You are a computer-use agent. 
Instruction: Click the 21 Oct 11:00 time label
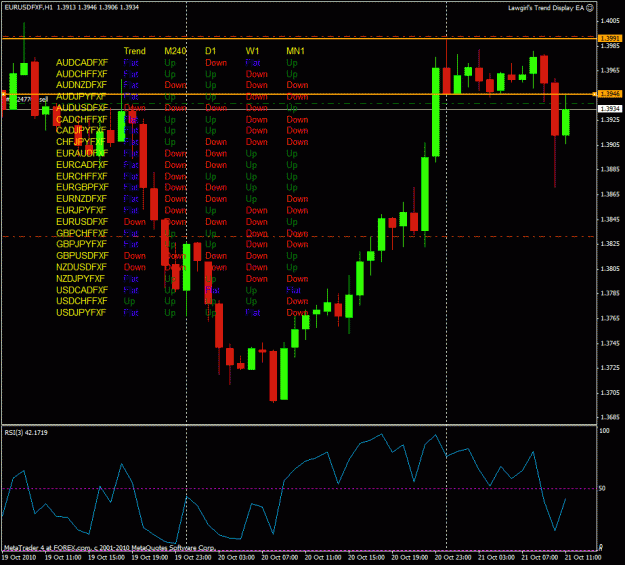point(583,557)
